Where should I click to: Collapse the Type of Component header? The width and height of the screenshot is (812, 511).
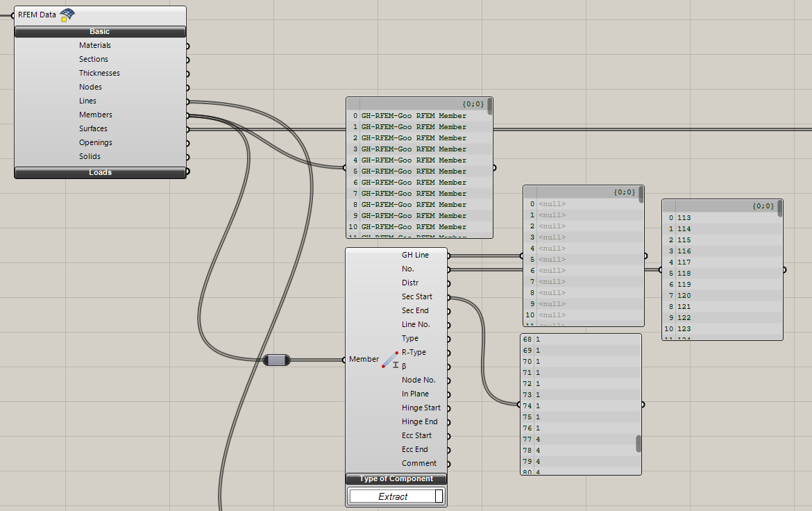coord(396,479)
